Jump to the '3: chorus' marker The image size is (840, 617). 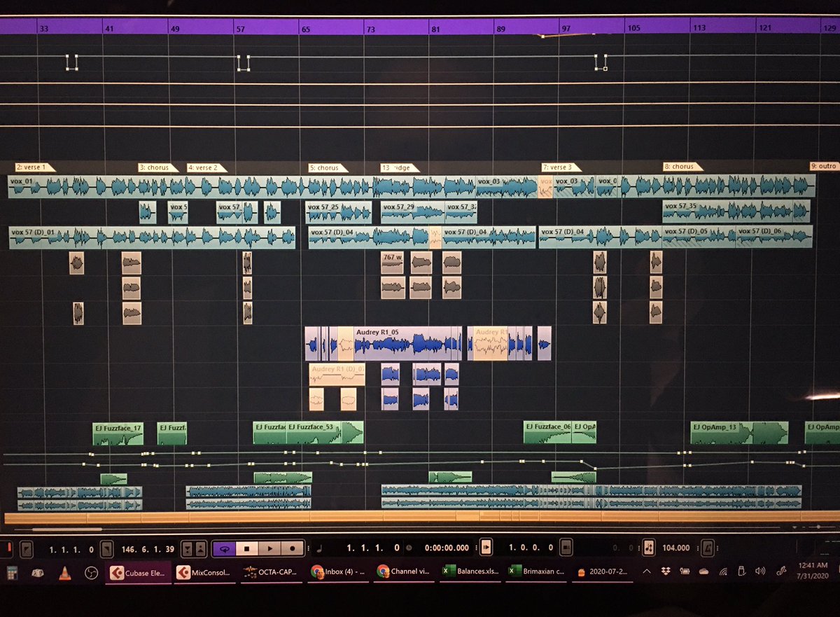click(157, 167)
